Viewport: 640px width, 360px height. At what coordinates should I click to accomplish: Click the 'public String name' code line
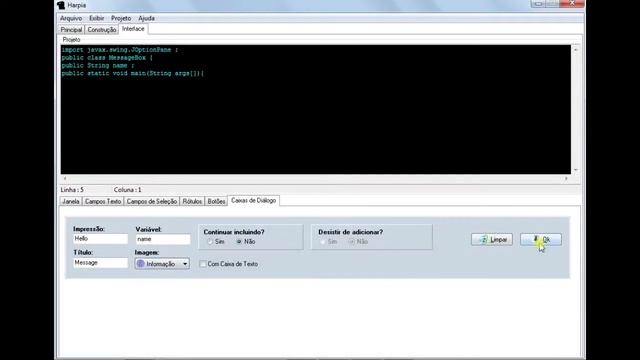click(x=98, y=66)
